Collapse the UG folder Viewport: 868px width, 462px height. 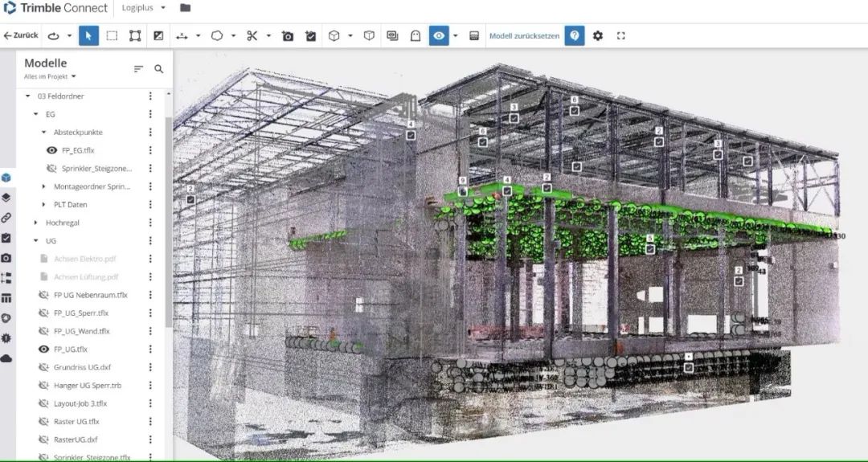pos(36,240)
